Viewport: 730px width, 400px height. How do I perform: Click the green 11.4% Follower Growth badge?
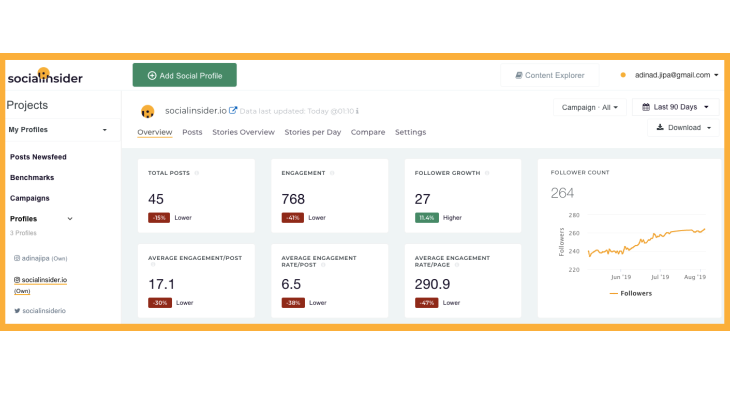click(x=426, y=217)
